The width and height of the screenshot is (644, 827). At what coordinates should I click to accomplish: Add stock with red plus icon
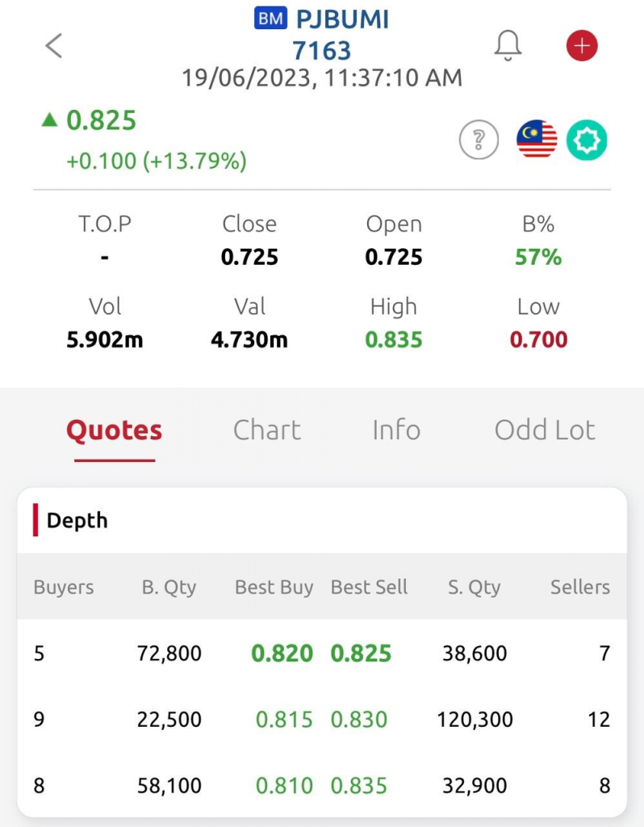tap(582, 46)
